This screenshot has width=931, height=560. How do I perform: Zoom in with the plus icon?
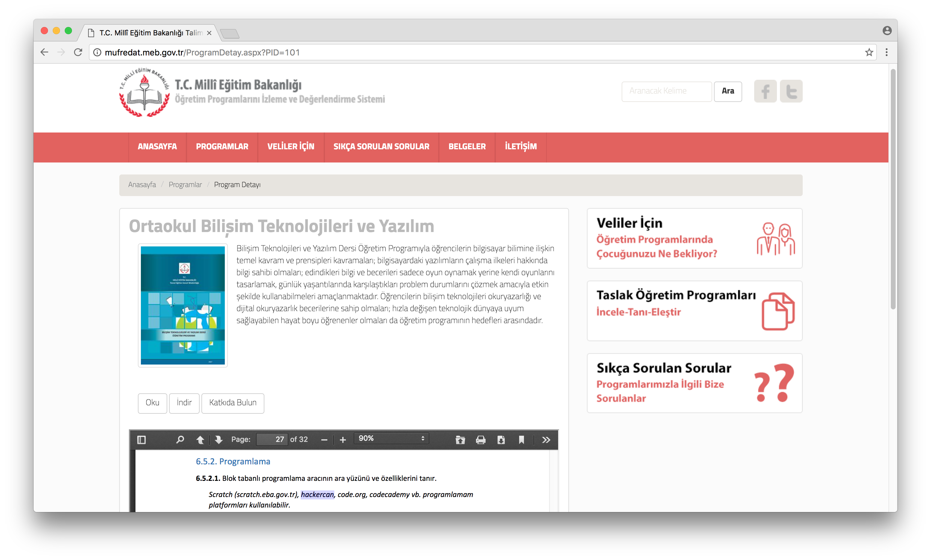click(x=343, y=440)
